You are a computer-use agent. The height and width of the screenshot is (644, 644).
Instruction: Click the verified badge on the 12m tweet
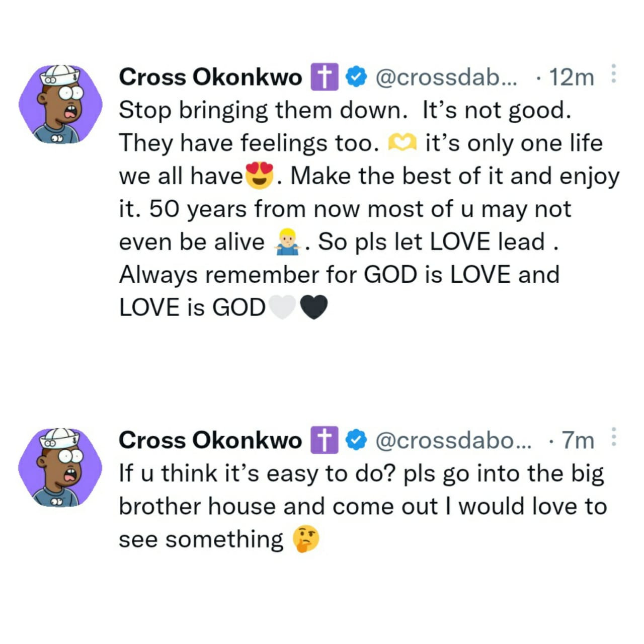(x=356, y=77)
